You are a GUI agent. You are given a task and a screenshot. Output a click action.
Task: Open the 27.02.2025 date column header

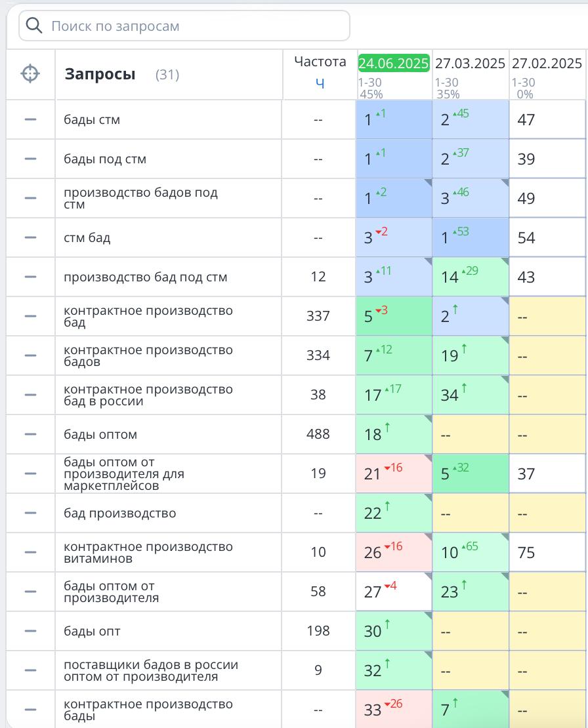[x=547, y=64]
